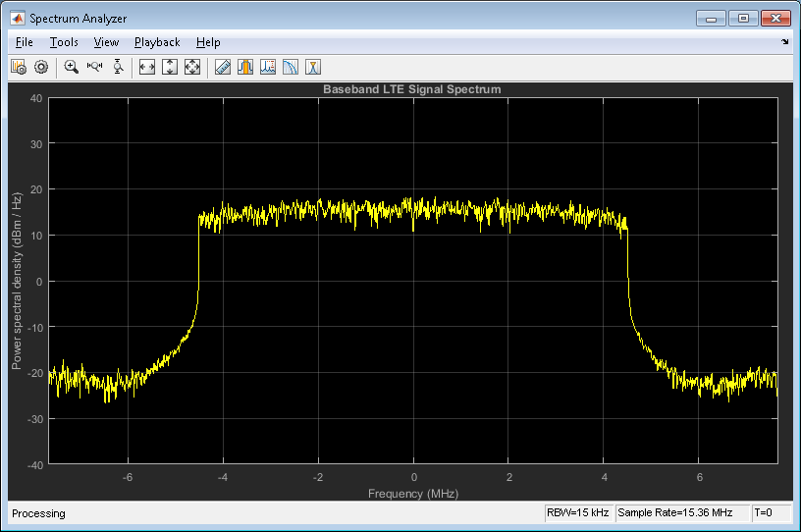Open the View menu

click(106, 42)
